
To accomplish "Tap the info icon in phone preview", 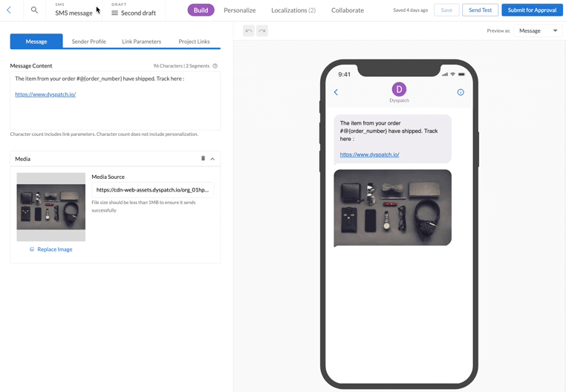I will (x=461, y=92).
